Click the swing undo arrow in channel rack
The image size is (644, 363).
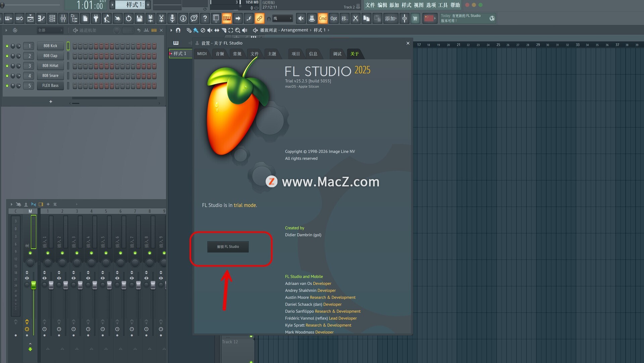click(139, 30)
